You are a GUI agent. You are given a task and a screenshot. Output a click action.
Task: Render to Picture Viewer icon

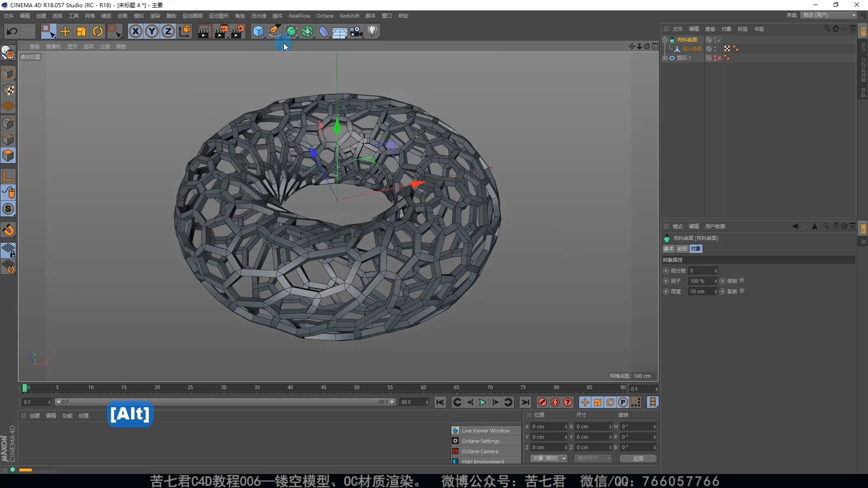coord(221,31)
